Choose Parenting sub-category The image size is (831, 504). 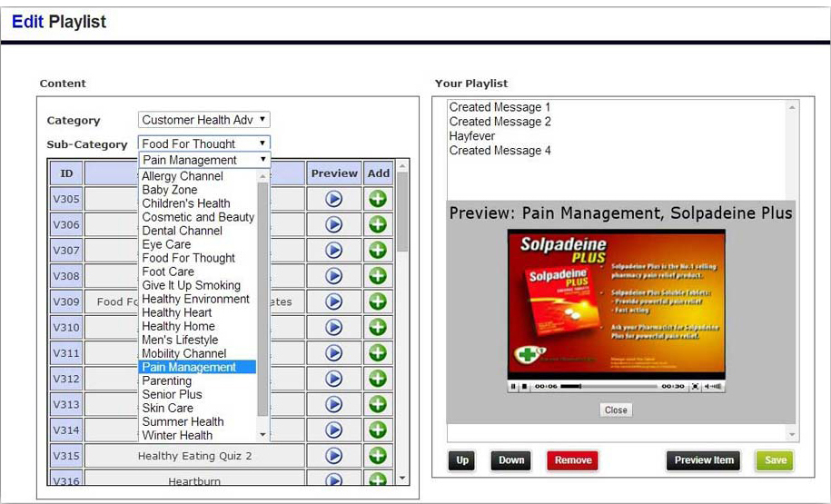coord(198,380)
